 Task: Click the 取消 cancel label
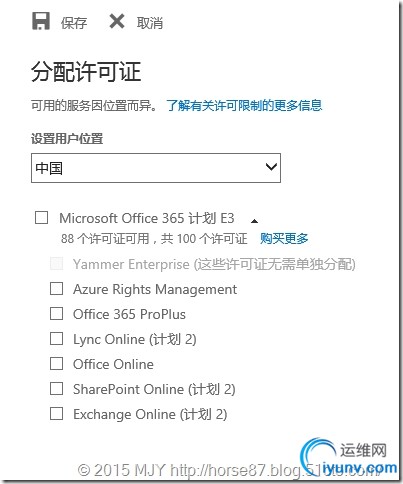[x=150, y=23]
